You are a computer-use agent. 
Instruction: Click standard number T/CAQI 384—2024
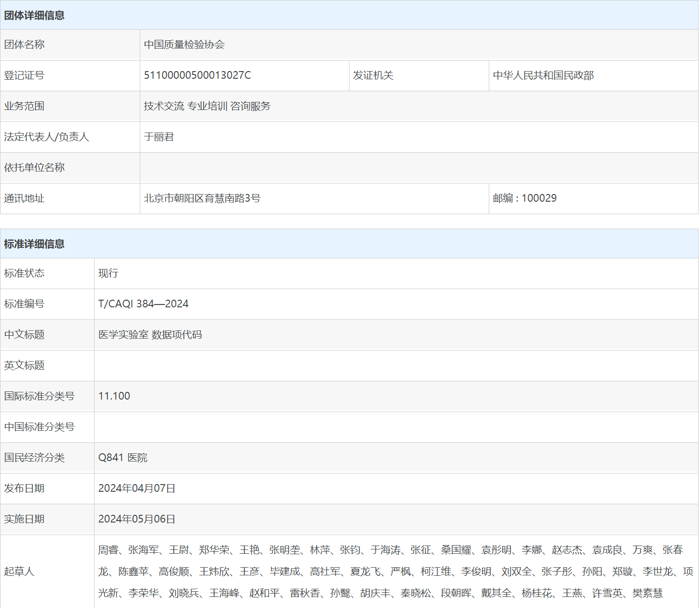pos(144,304)
